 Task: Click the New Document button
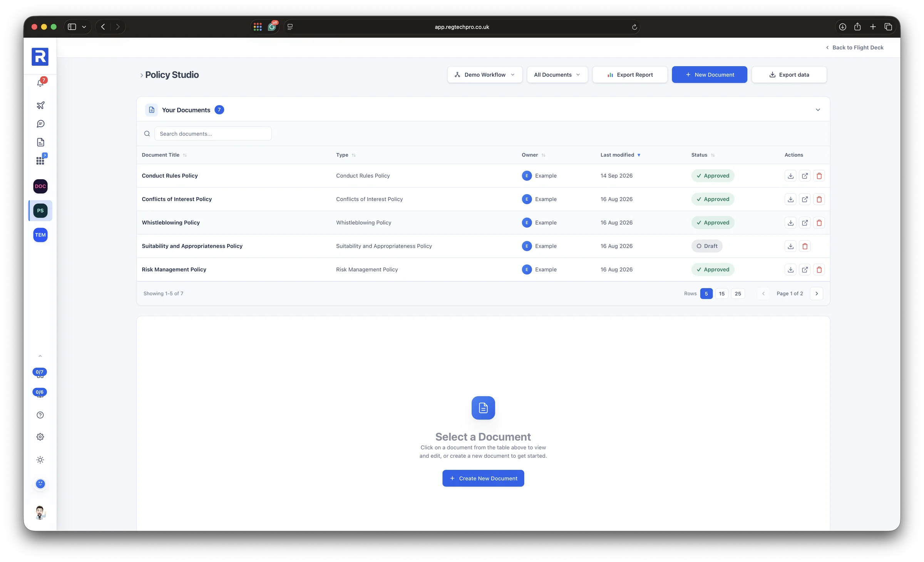click(709, 75)
